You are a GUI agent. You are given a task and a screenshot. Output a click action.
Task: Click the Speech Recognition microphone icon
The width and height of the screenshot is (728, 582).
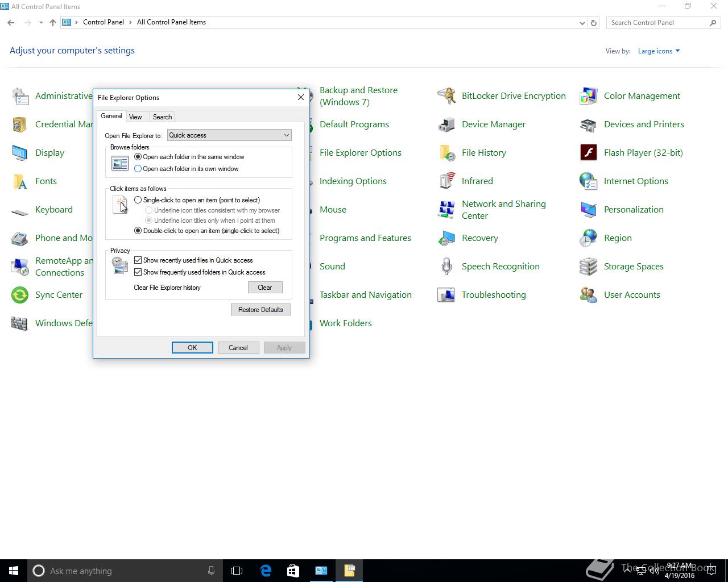click(446, 267)
